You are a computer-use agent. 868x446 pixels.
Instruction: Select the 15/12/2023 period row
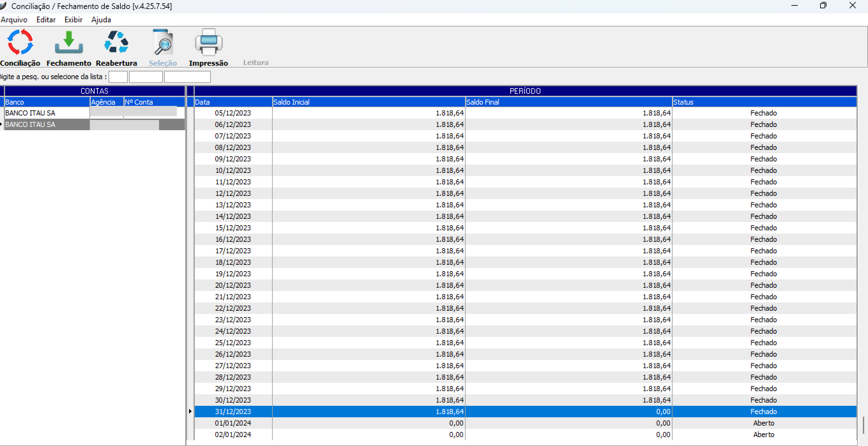coord(525,227)
